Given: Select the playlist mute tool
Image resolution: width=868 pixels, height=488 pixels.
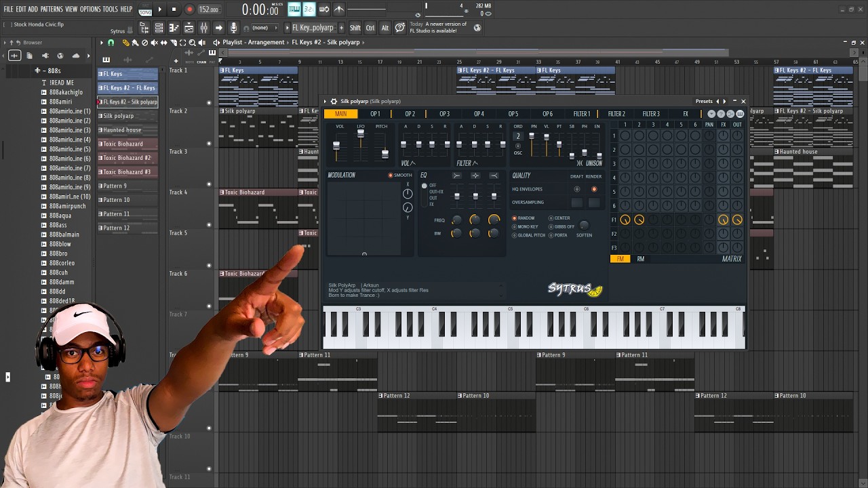Looking at the screenshot, I should (154, 43).
